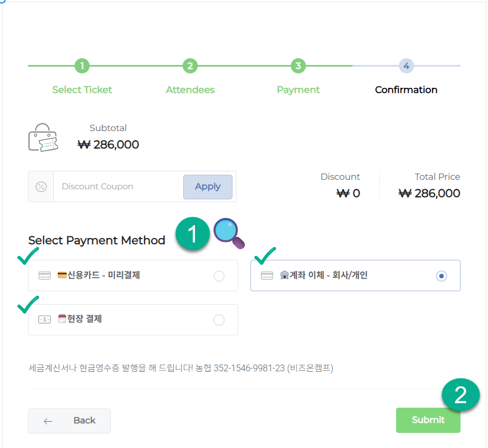488x448 pixels.
Task: Focus the Discount Coupon input field
Action: tap(118, 186)
